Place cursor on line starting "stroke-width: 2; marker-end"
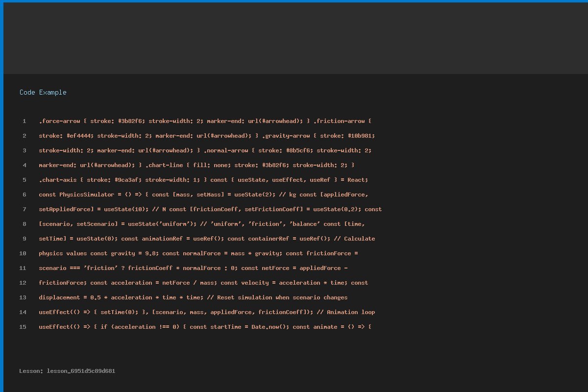This screenshot has width=588, height=392. [x=205, y=150]
